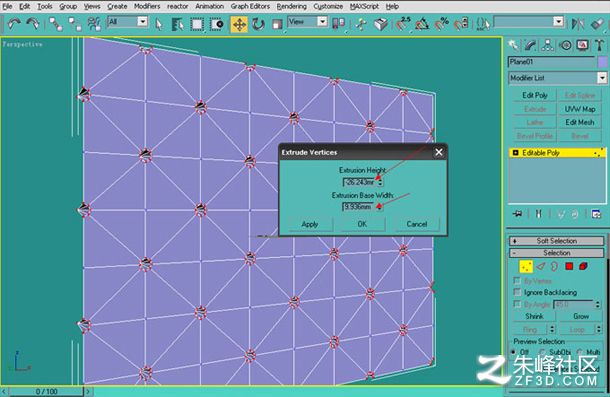The width and height of the screenshot is (610, 397).
Task: Toggle the By Vertex checkbox
Action: 517,281
